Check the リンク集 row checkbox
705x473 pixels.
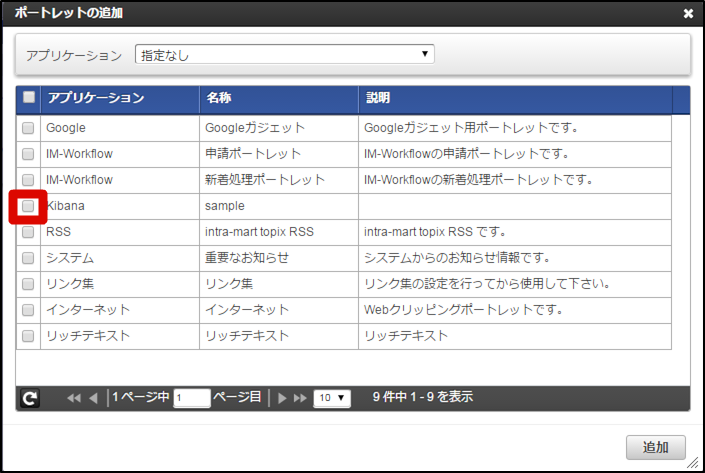pyautogui.click(x=28, y=284)
